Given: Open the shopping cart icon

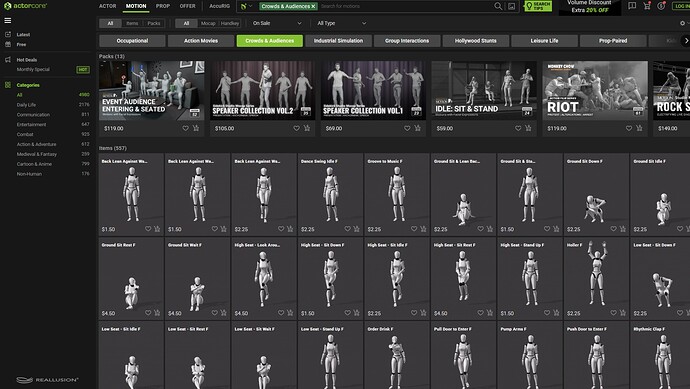Looking at the screenshot, I should [x=647, y=6].
